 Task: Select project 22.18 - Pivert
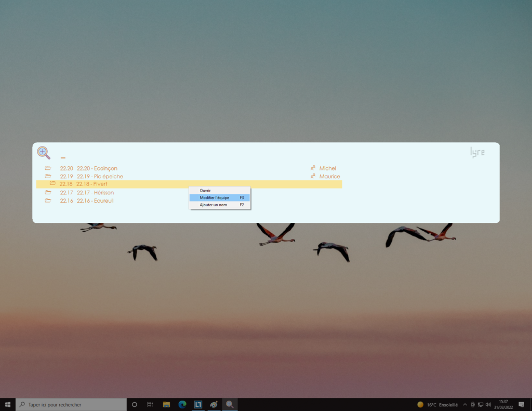pos(91,184)
